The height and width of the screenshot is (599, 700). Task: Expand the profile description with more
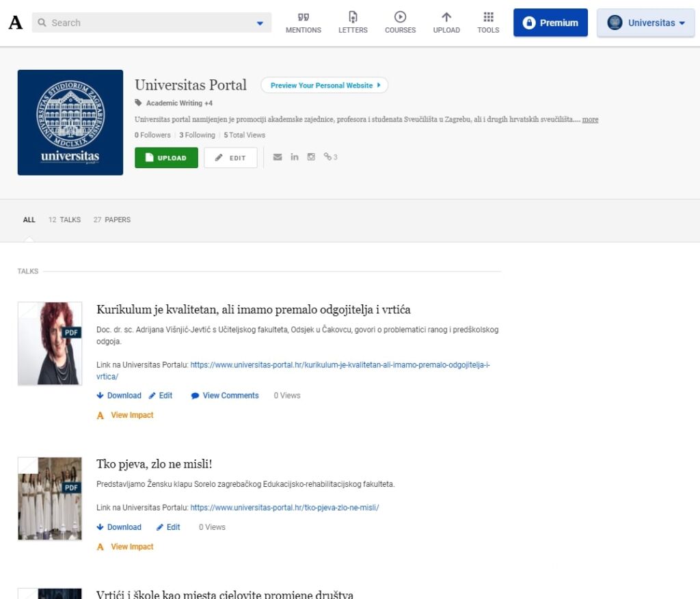(x=590, y=119)
